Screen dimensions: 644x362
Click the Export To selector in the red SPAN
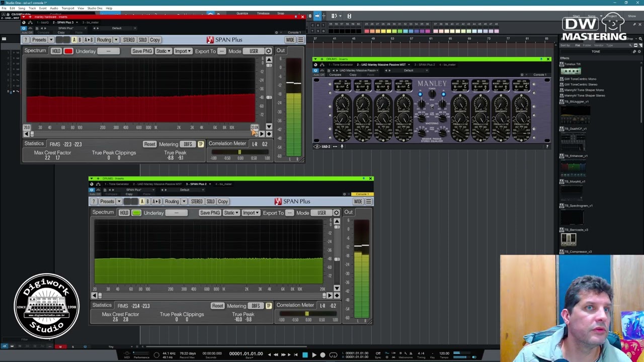point(221,51)
